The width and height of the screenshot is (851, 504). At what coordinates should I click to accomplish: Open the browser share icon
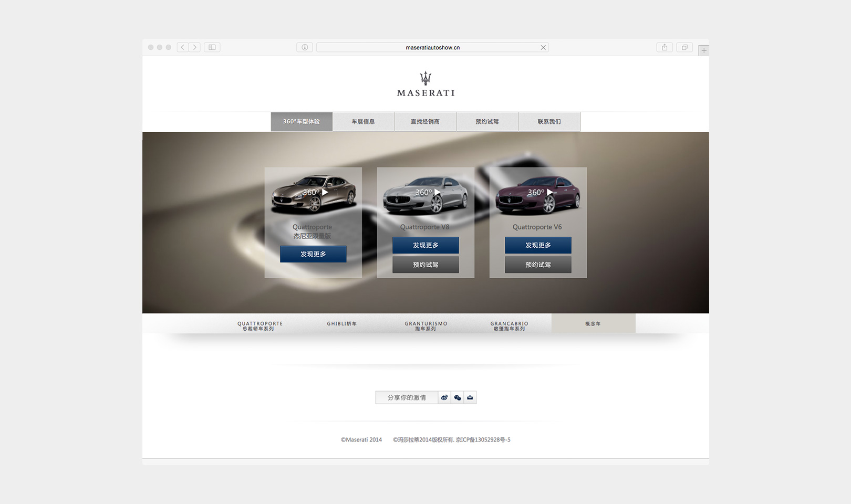665,47
